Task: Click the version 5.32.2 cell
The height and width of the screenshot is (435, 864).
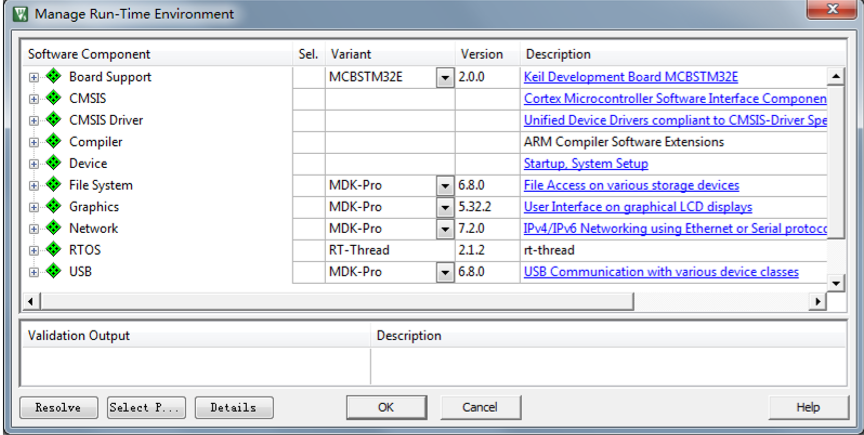Action: (x=488, y=207)
